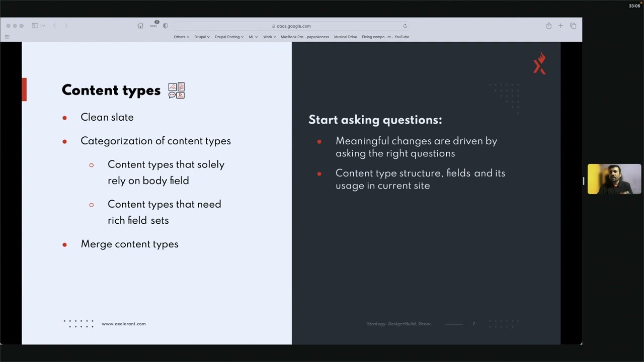The image size is (644, 362).
Task: Click 'Content type structure, fields and its usage' bullet
Action: click(421, 179)
